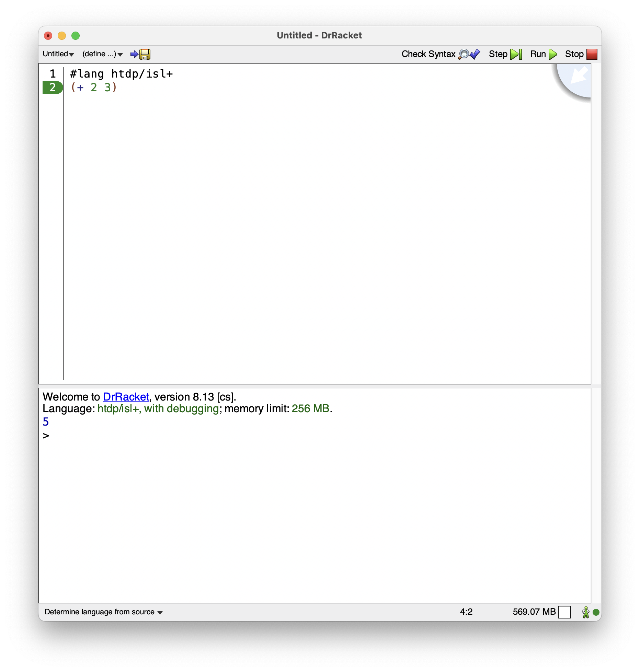This screenshot has width=640, height=672.
Task: Click the Run button
Action: [543, 54]
